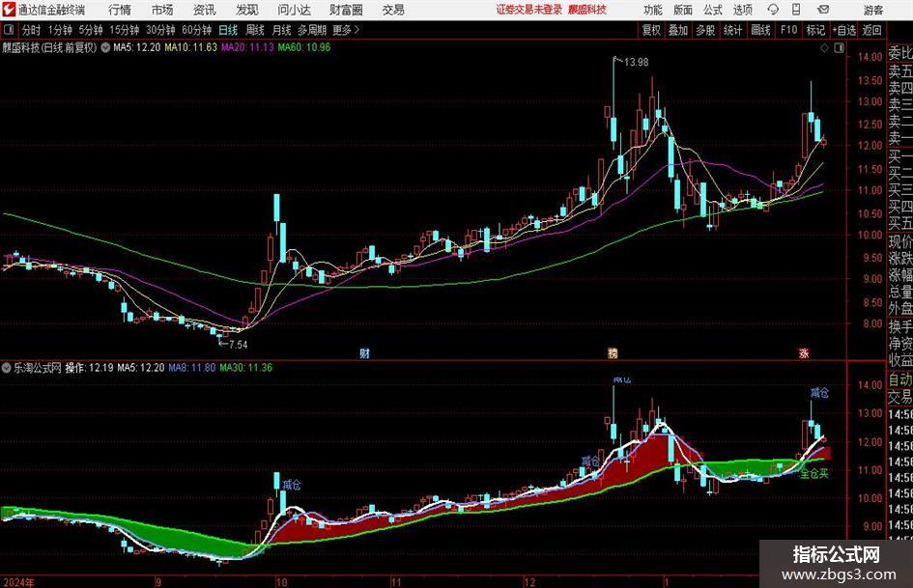This screenshot has height=588, width=913.
Task: Click the 委比 row in quote panel
Action: coord(899,53)
